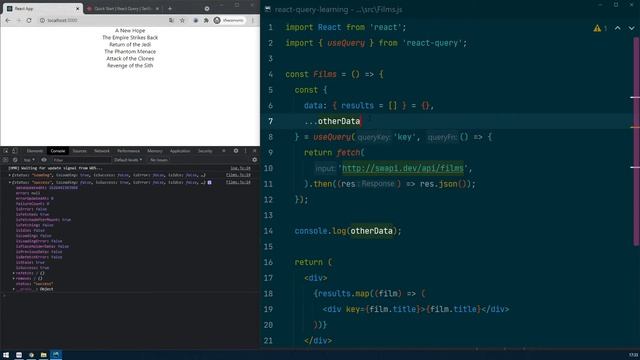The image size is (640, 360).
Task: Expand the __proto__ Object entry
Action: (14, 289)
